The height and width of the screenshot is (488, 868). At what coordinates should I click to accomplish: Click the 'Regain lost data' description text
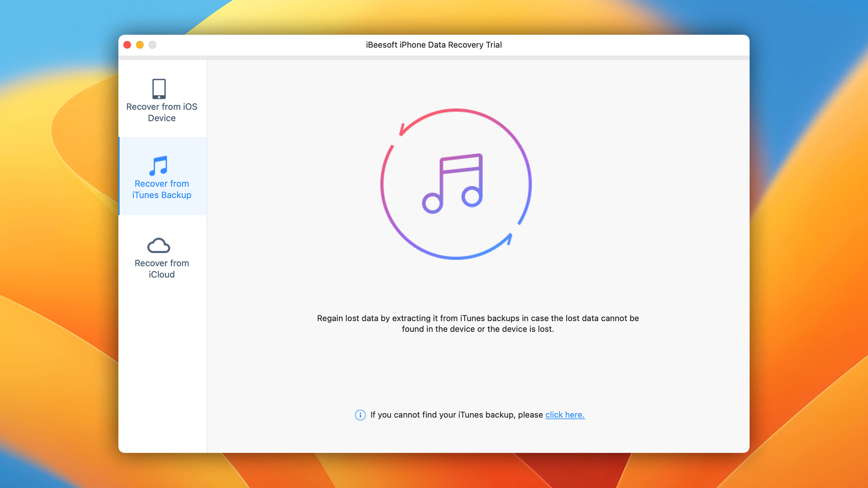point(478,324)
